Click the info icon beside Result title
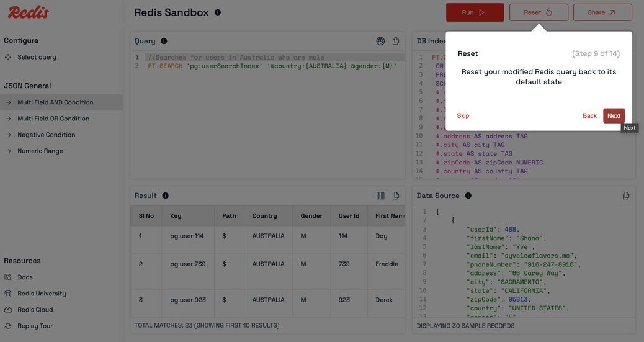The height and width of the screenshot is (342, 644). (x=165, y=196)
